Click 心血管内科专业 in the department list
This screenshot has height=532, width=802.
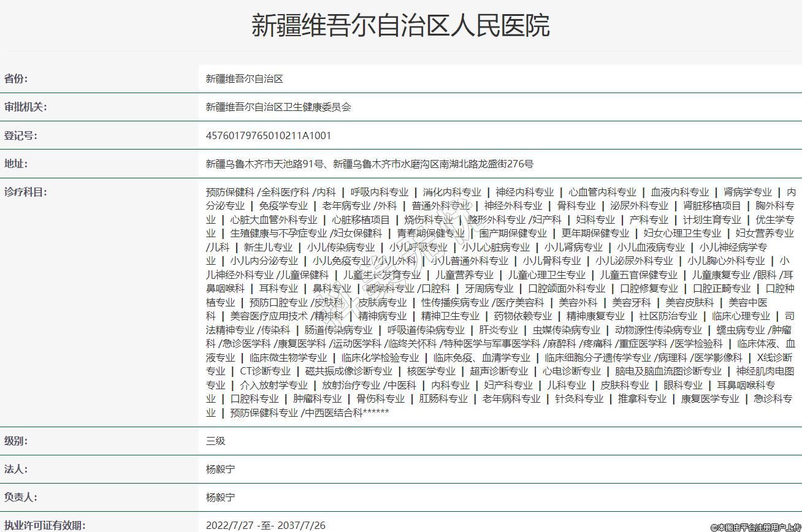click(x=602, y=192)
